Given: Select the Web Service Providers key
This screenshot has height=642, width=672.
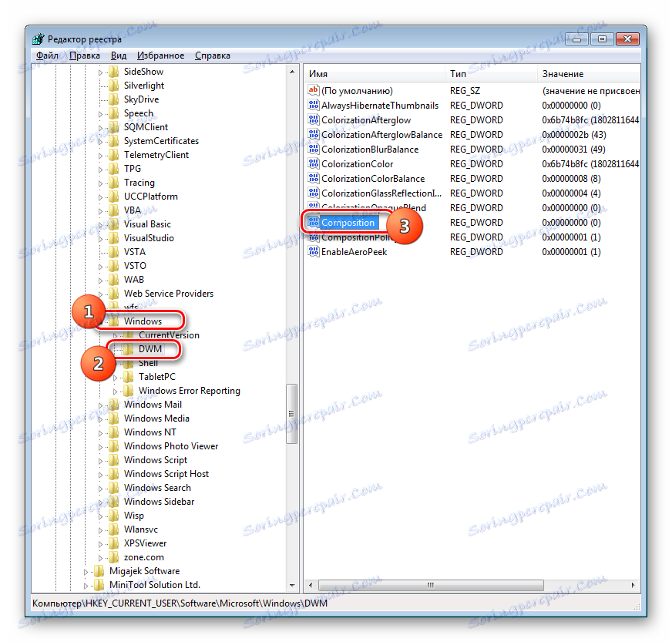Looking at the screenshot, I should click(169, 294).
